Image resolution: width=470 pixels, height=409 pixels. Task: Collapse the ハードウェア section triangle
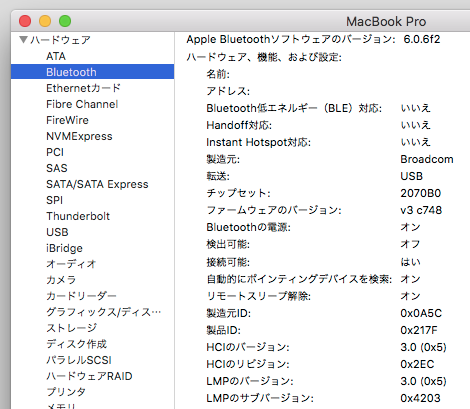(x=23, y=40)
